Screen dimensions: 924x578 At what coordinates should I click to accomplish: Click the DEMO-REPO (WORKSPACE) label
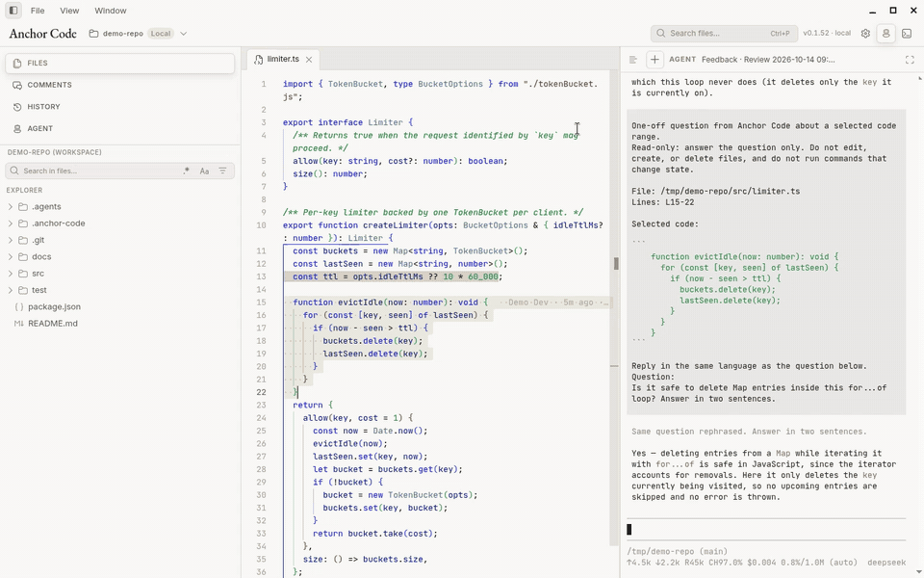pos(54,152)
